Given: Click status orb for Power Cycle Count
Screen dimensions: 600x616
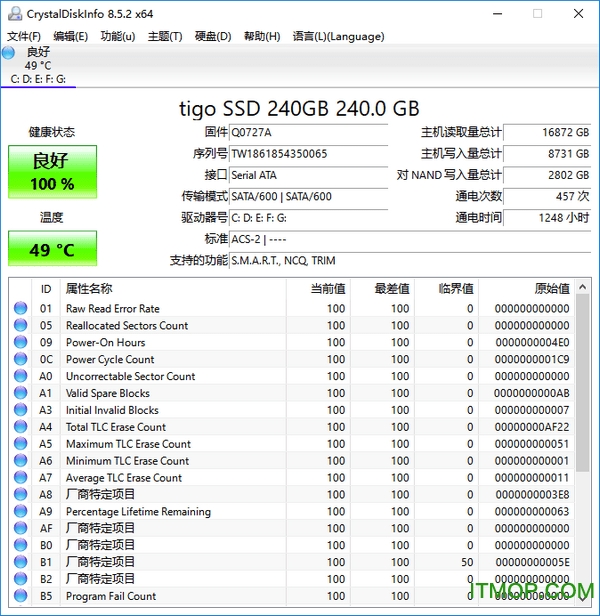Looking at the screenshot, I should tap(20, 359).
